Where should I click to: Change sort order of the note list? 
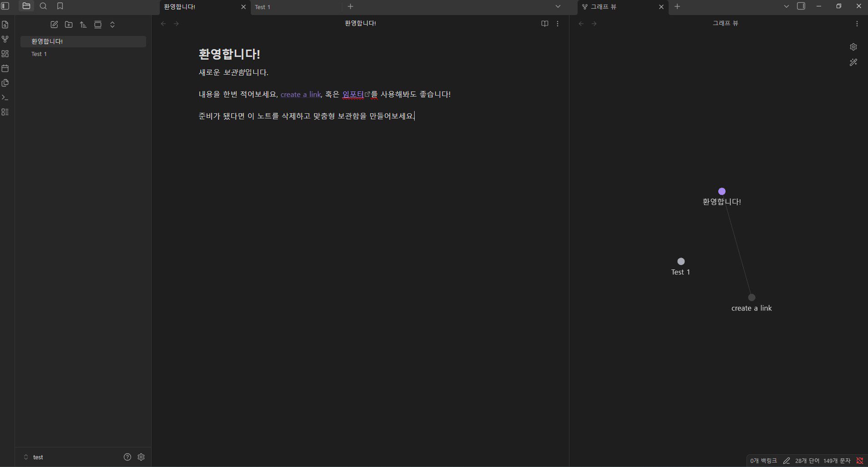pyautogui.click(x=83, y=25)
